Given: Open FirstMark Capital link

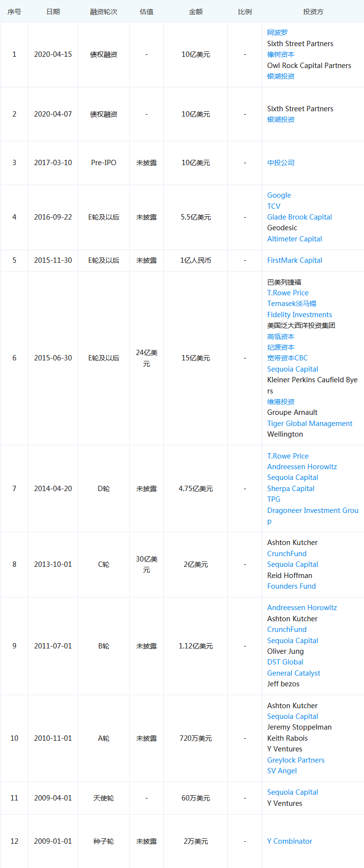Looking at the screenshot, I should (x=295, y=260).
